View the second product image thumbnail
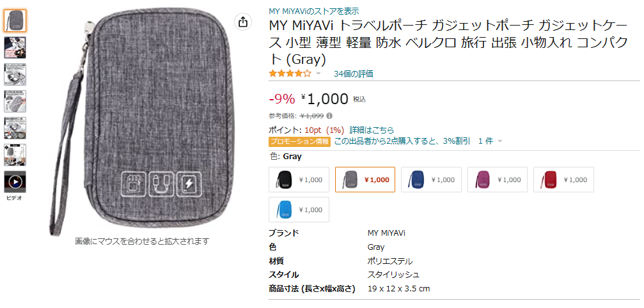 [15, 47]
